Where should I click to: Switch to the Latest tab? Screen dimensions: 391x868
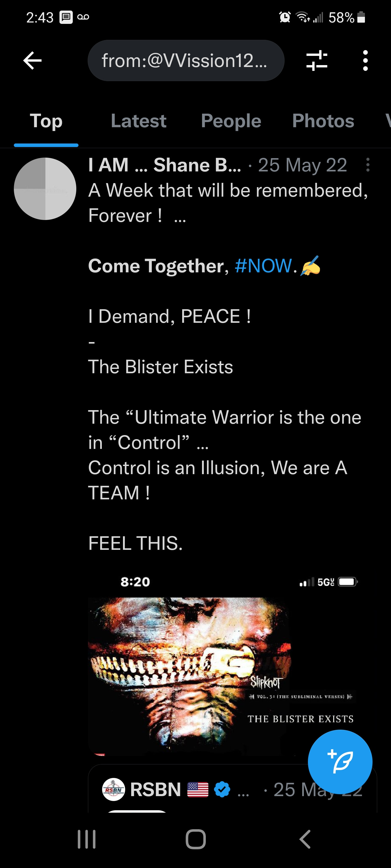point(138,121)
